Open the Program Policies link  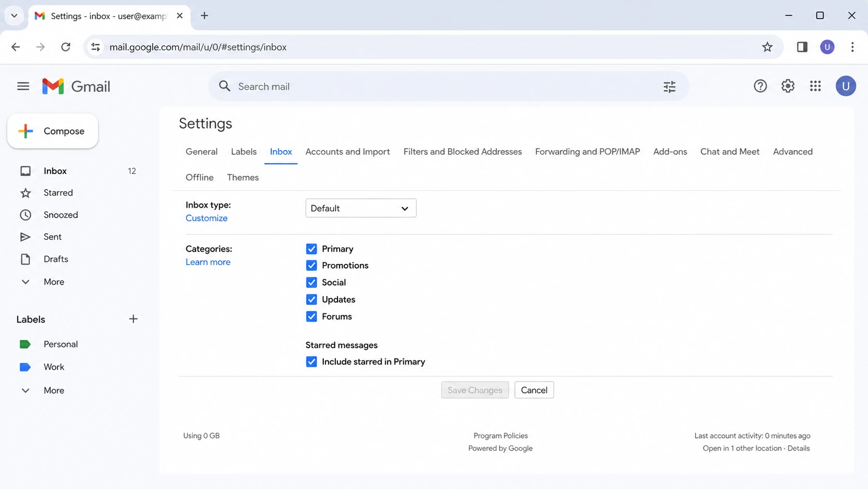point(500,436)
